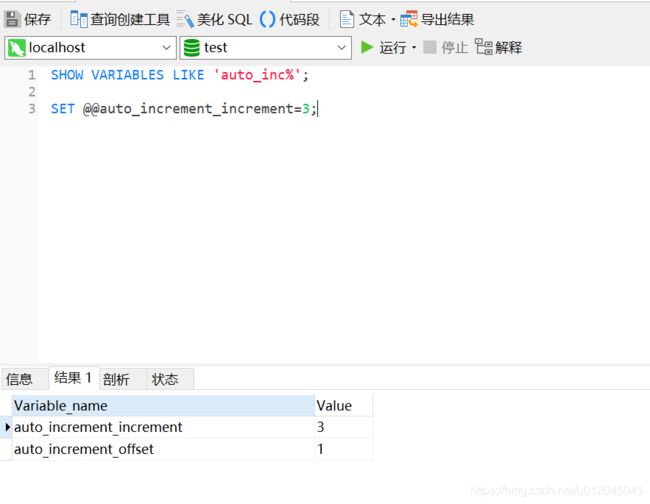Click the green Run play icon
The image size is (650, 504).
367,47
